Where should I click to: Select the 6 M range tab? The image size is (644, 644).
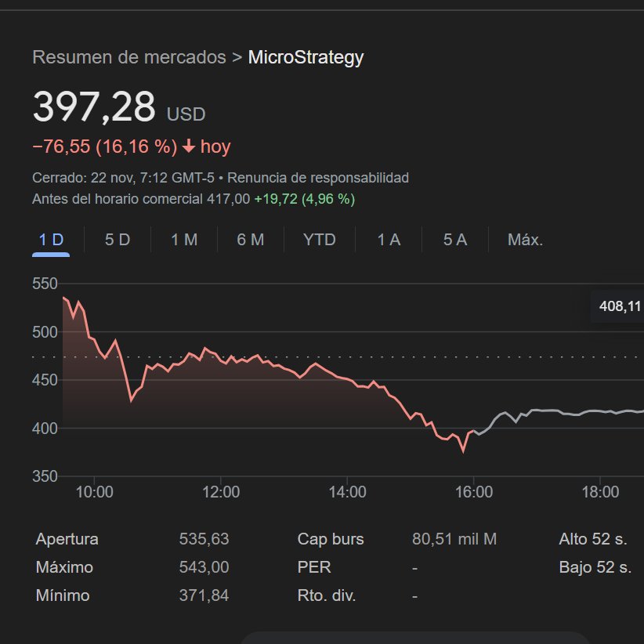point(250,240)
